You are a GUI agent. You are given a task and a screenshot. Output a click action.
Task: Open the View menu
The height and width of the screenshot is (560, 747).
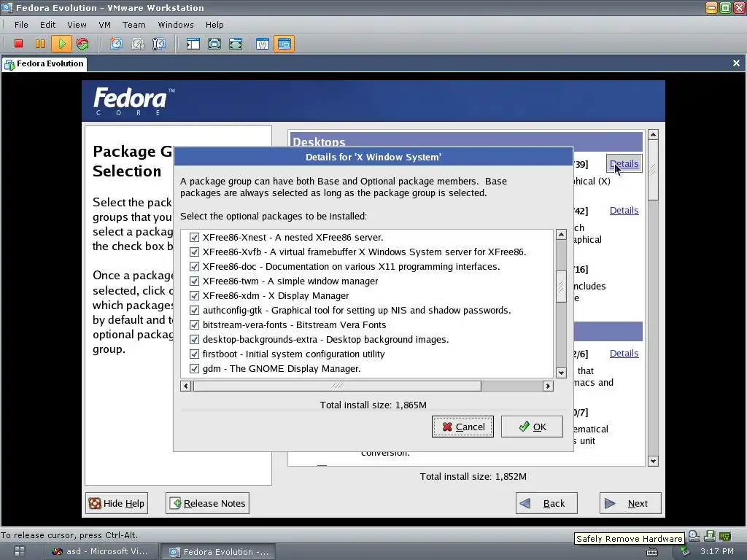pos(77,25)
